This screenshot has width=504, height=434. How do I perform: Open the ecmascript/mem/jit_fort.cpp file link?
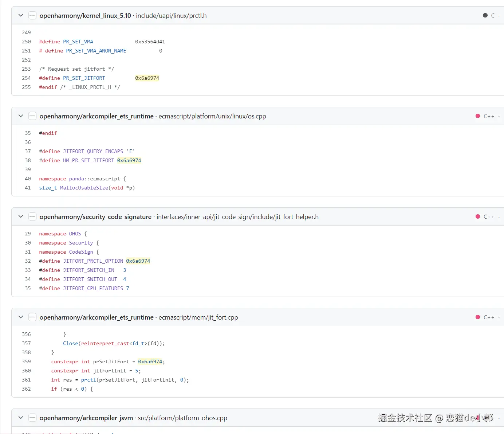coord(198,317)
